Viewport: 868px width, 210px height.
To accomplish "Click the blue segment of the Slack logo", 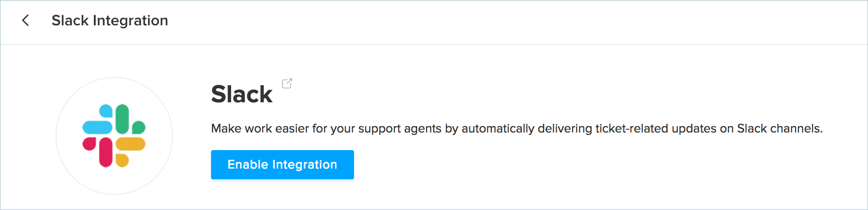I will coord(97,127).
